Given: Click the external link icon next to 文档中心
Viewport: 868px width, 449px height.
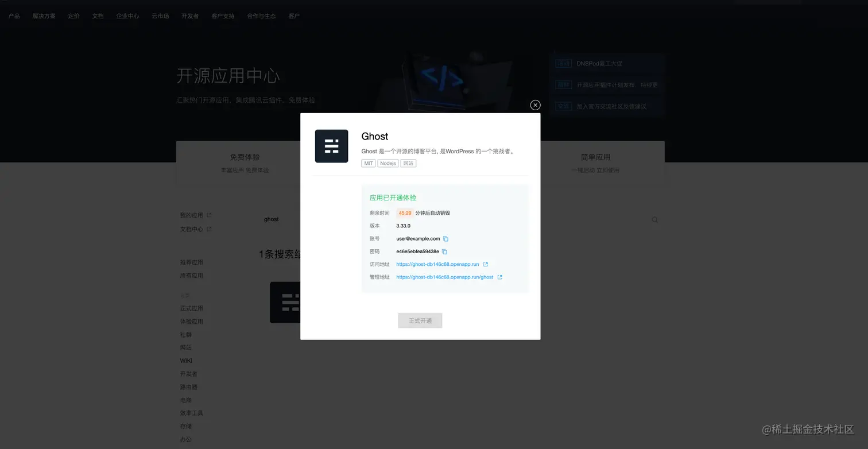Looking at the screenshot, I should (209, 229).
